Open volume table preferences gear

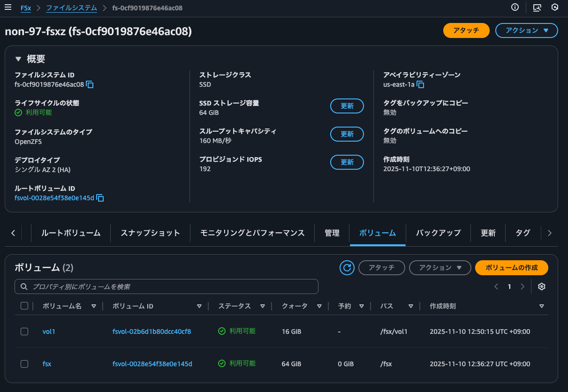coord(542,286)
